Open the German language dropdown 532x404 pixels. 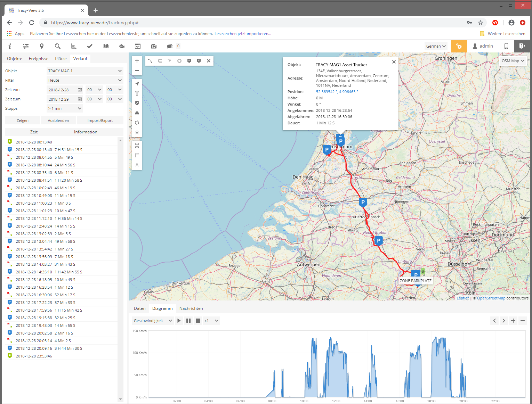pyautogui.click(x=436, y=46)
